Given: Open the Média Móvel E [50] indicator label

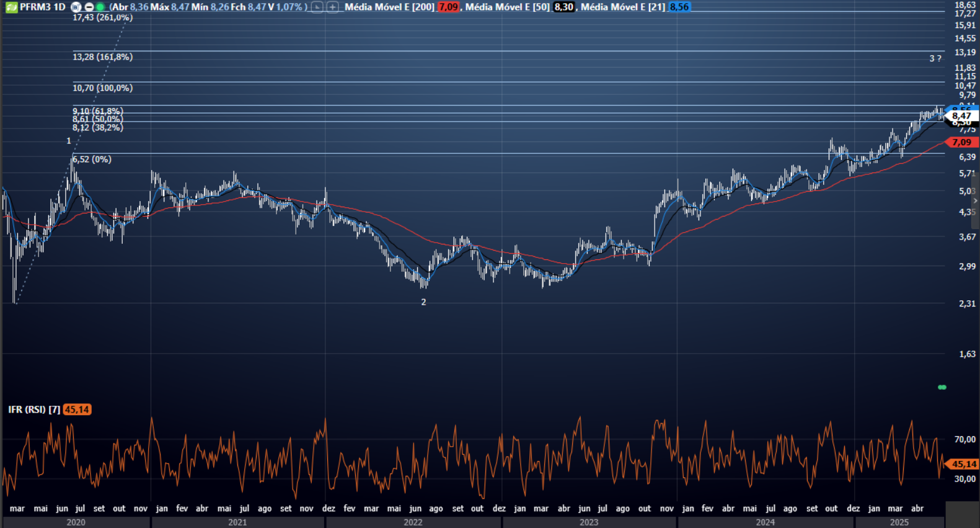Looking at the screenshot, I should 507,7.
